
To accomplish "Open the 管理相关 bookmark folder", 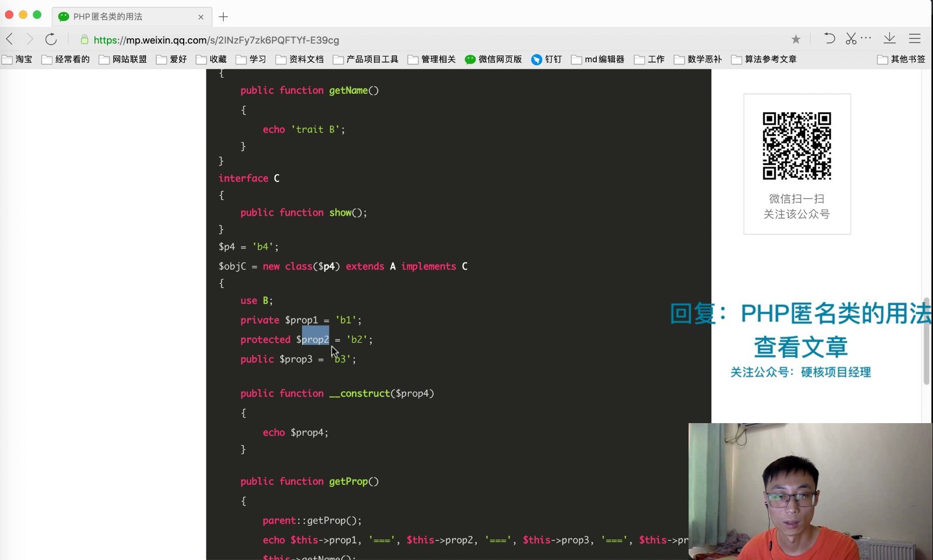I will click(432, 60).
